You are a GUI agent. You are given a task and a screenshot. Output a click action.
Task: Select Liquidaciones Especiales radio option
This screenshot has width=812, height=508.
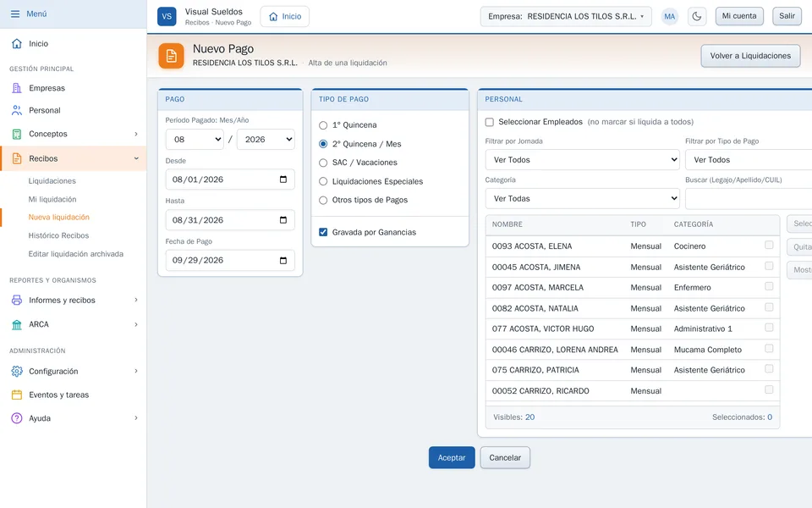(323, 181)
